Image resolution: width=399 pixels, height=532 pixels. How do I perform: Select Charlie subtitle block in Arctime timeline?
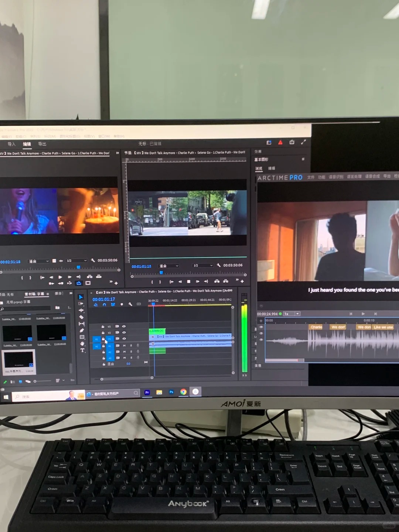(x=316, y=327)
